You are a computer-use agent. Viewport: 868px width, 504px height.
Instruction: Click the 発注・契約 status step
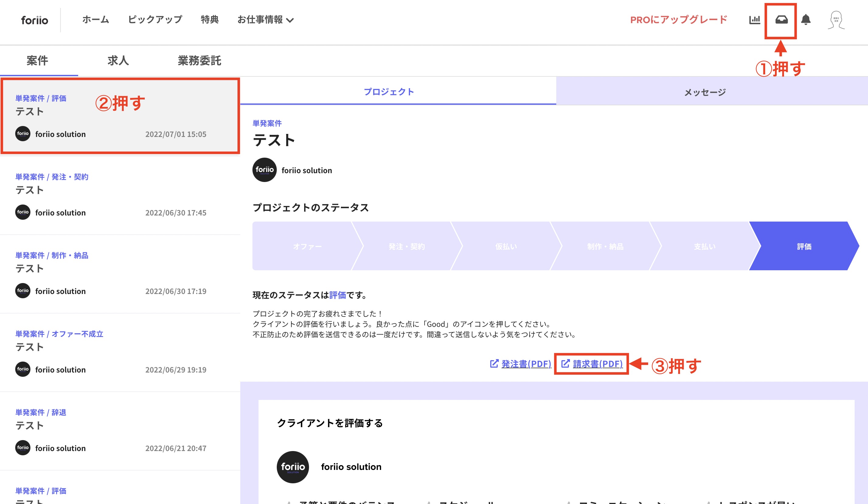pos(406,246)
